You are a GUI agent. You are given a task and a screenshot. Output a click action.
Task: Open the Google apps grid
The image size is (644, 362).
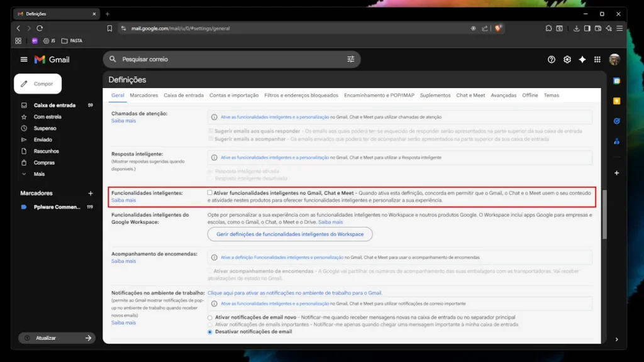597,60
